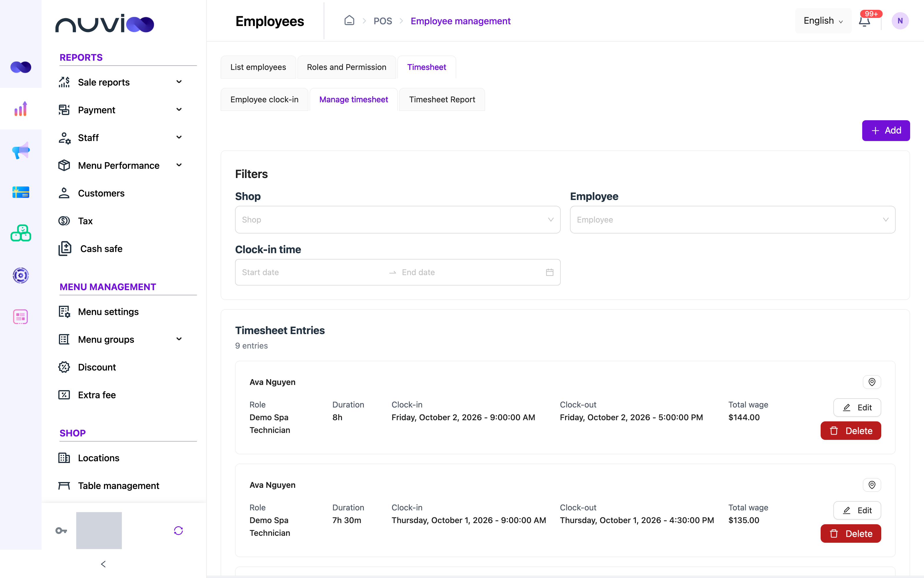View location pin for Oct 1 entry
The image size is (924, 578).
[x=872, y=485]
